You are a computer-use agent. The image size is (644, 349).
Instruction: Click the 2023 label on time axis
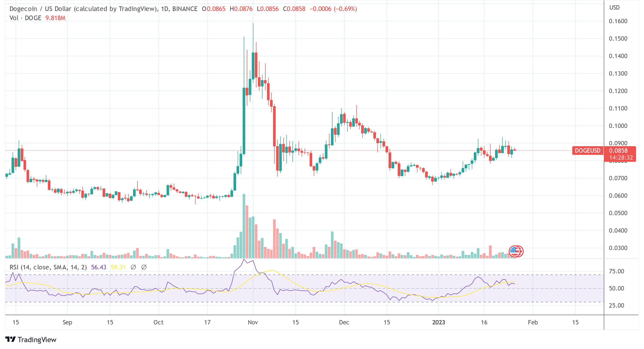click(x=439, y=322)
